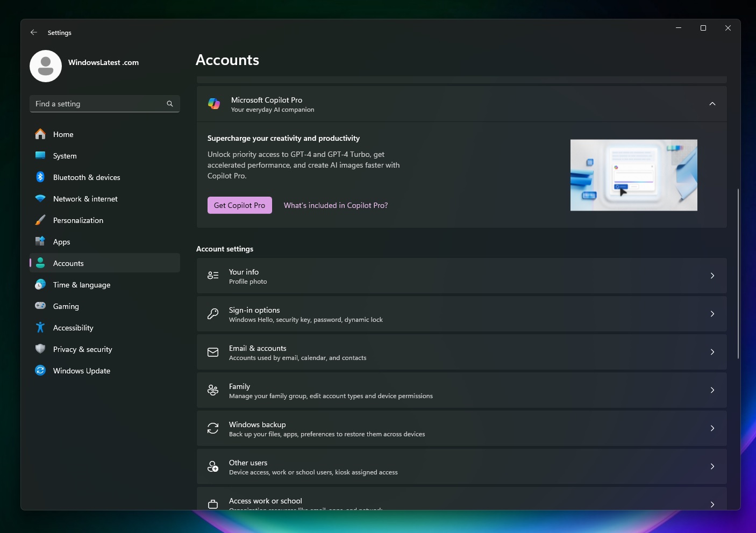Click the Find a setting search box

(105, 104)
